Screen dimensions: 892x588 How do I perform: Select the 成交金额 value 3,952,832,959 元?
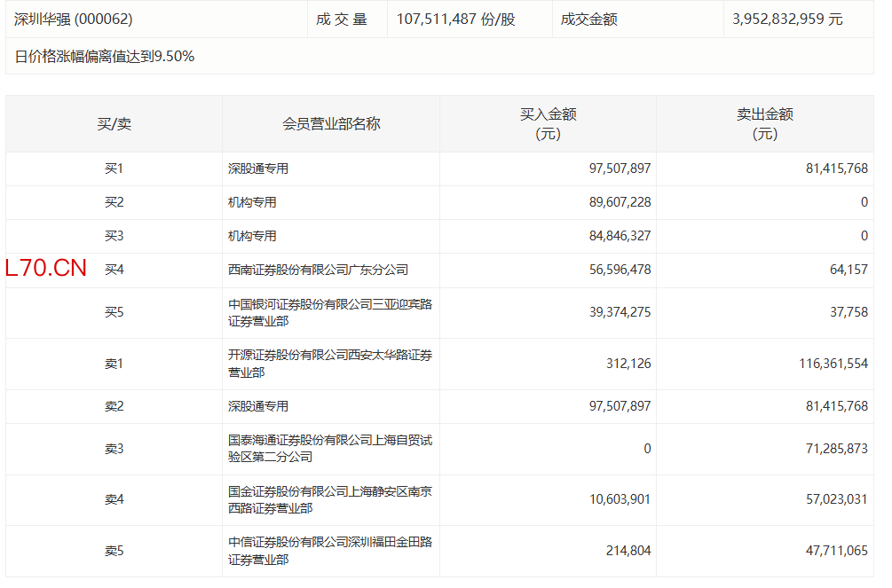pos(787,19)
